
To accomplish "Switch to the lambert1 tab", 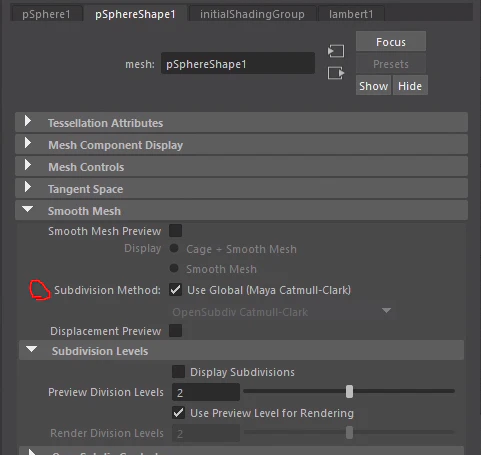I will click(x=351, y=14).
